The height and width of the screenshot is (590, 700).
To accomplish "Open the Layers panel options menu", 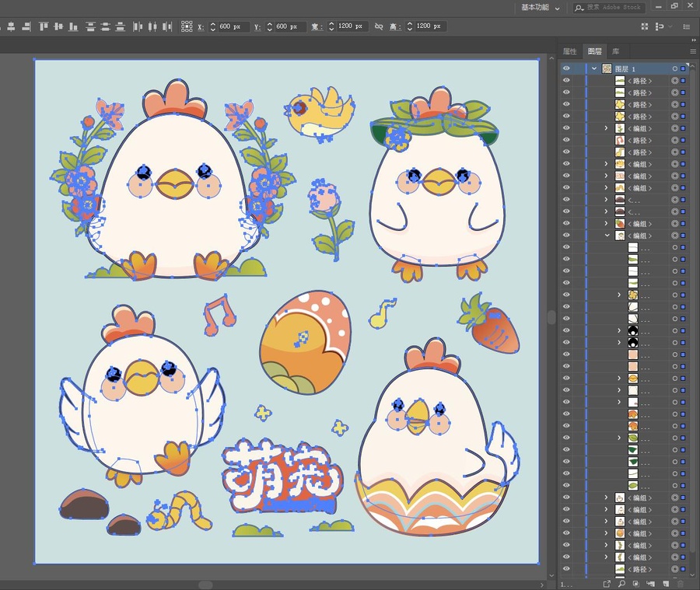I will tap(693, 51).
